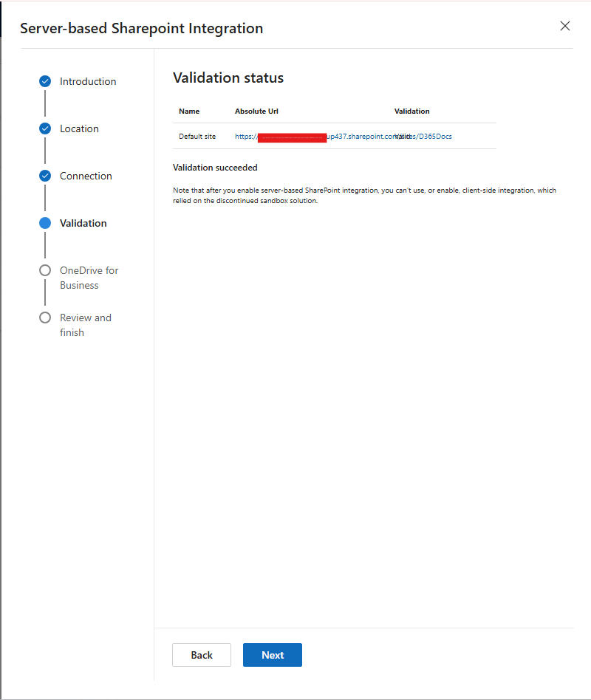Click the Review and finish step circle
This screenshot has width=591, height=700.
click(x=45, y=318)
